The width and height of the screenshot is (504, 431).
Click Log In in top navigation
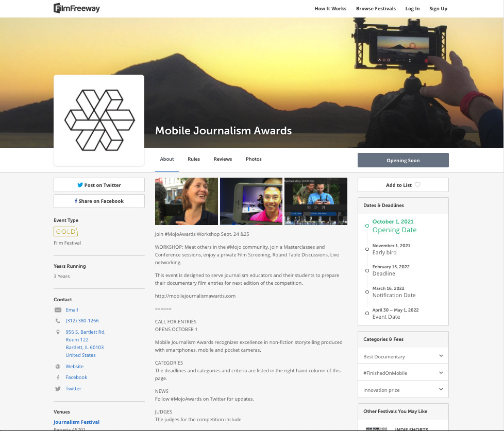coord(412,9)
